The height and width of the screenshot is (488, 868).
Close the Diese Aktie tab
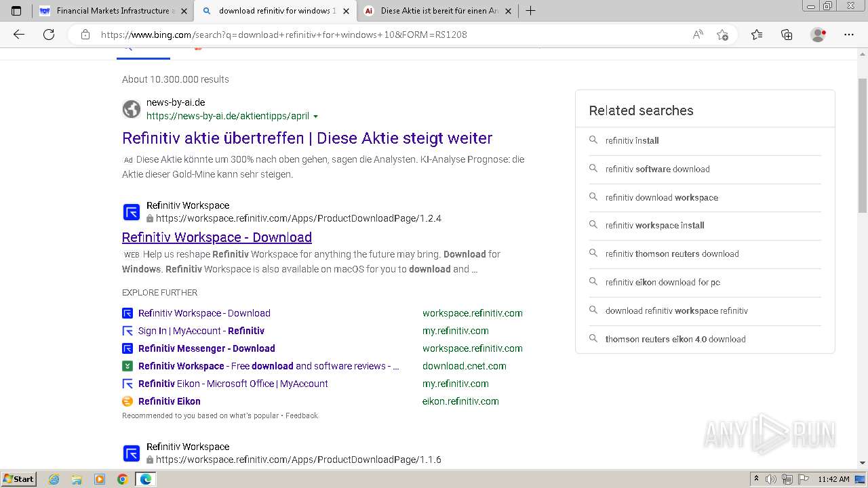508,11
